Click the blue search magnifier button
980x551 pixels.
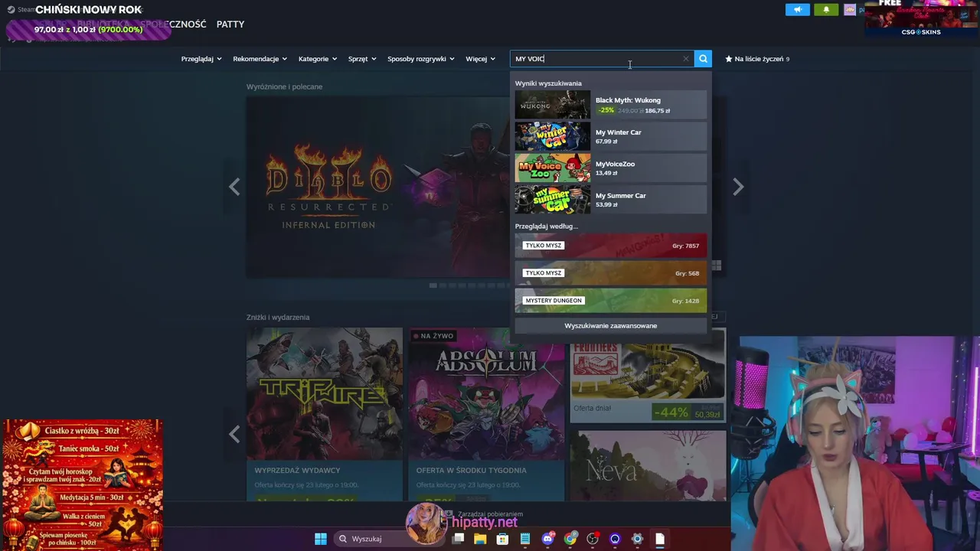pyautogui.click(x=703, y=59)
